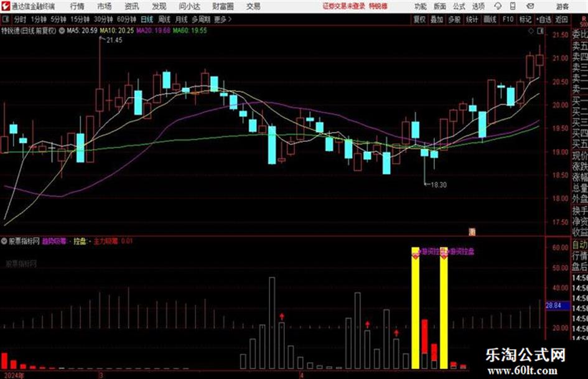This screenshot has width=588, height=379.
Task: Select the 日线 daily period tab
Action: coord(147,19)
